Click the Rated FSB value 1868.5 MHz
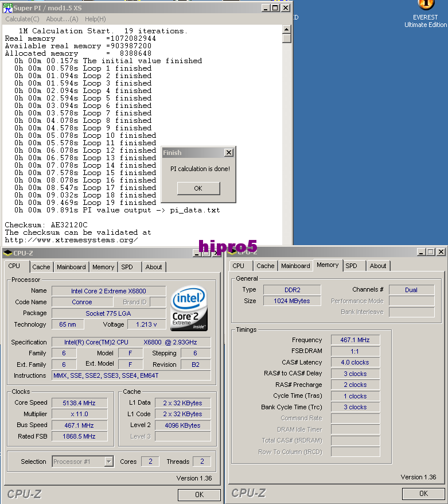Viewport: 448px width, 504px height. coord(79,436)
